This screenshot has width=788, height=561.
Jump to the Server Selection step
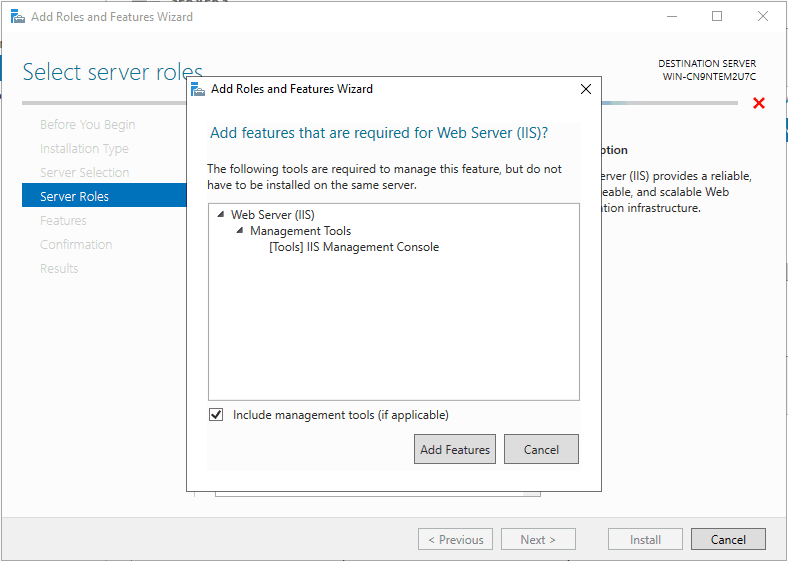[84, 173]
